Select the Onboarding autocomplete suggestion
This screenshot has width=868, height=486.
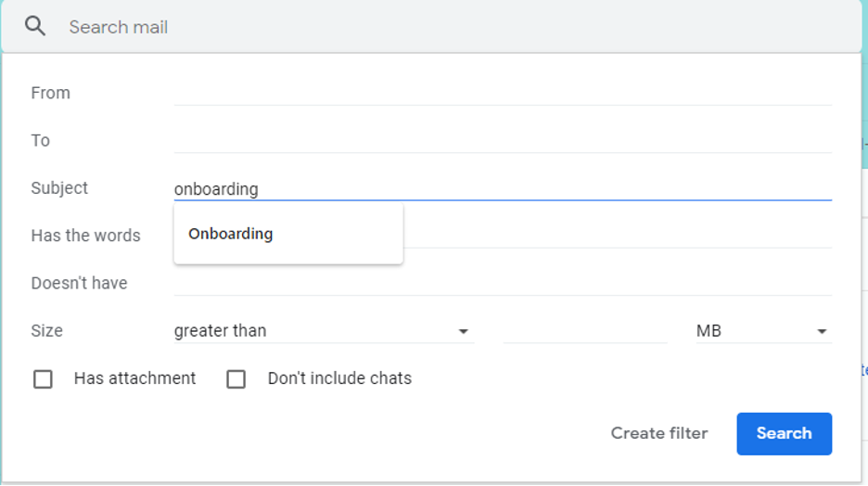click(x=288, y=234)
